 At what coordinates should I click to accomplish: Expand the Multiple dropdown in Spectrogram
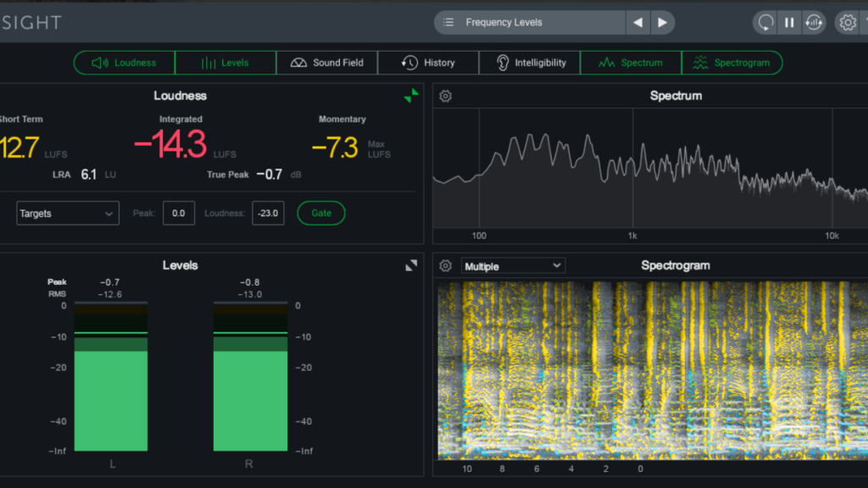point(513,266)
